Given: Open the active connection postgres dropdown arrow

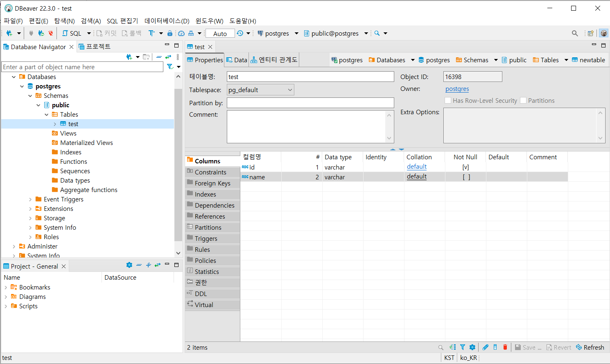Looking at the screenshot, I should (x=296, y=33).
